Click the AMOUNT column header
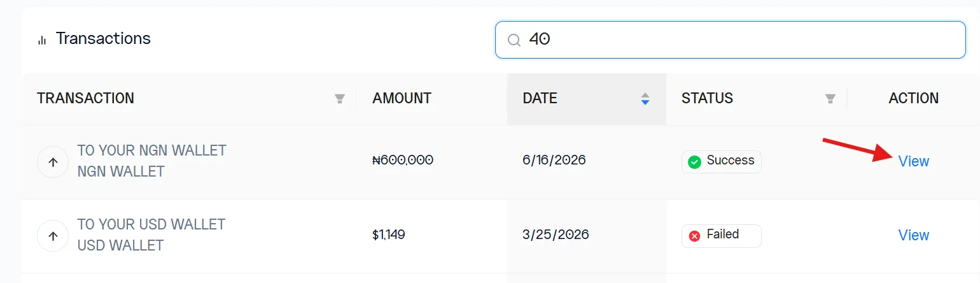The width and height of the screenshot is (980, 283). click(402, 98)
